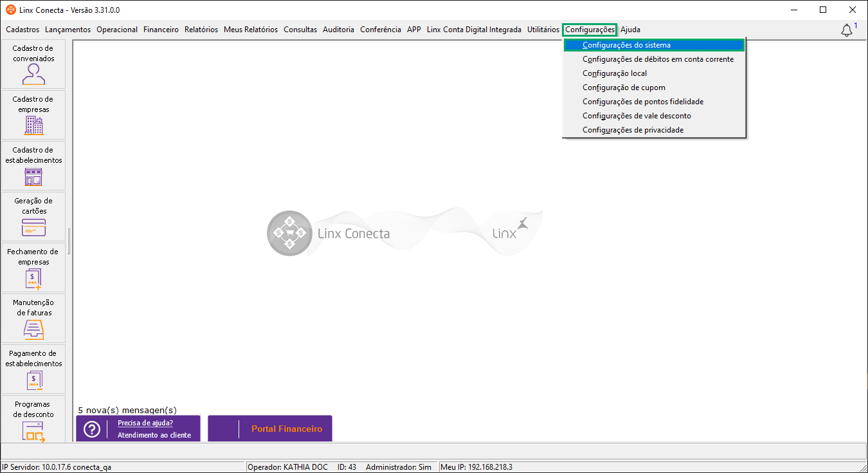
Task: Open the Ajuda menu
Action: click(630, 30)
